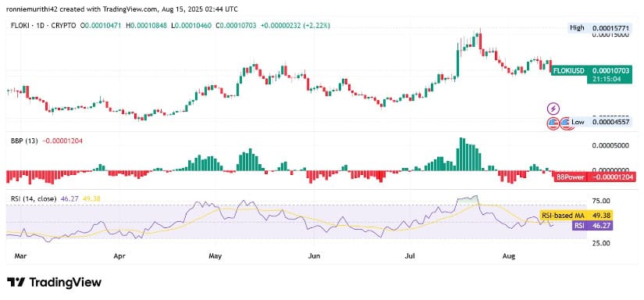
Task: Click the 0.00005000 tick on BBP scale
Action: coord(610,145)
